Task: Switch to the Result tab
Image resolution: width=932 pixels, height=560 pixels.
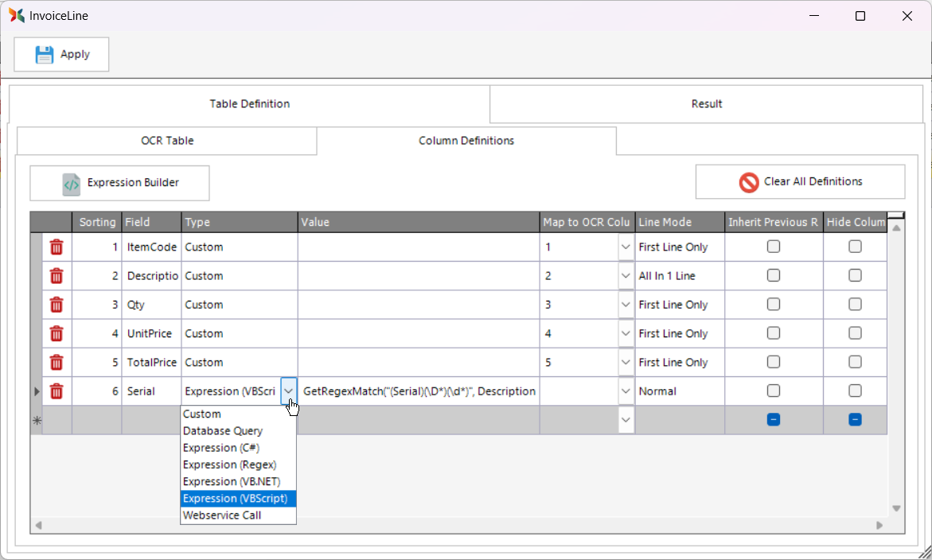Action: pyautogui.click(x=706, y=103)
